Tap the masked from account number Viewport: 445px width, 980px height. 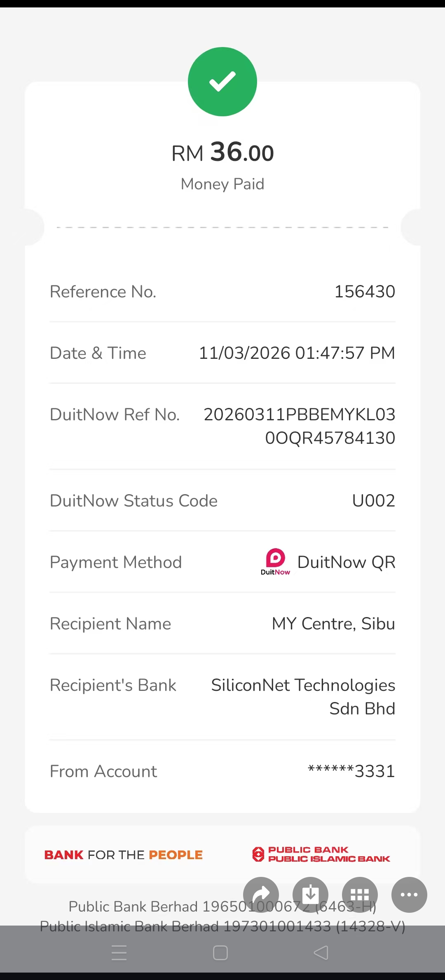point(351,771)
